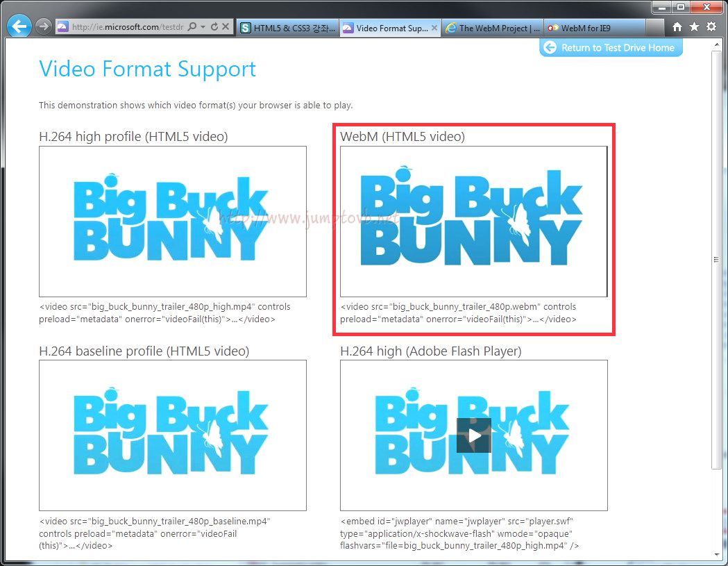Click the jwplayer embed code snippet
The width and height of the screenshot is (728, 566).
tap(459, 533)
